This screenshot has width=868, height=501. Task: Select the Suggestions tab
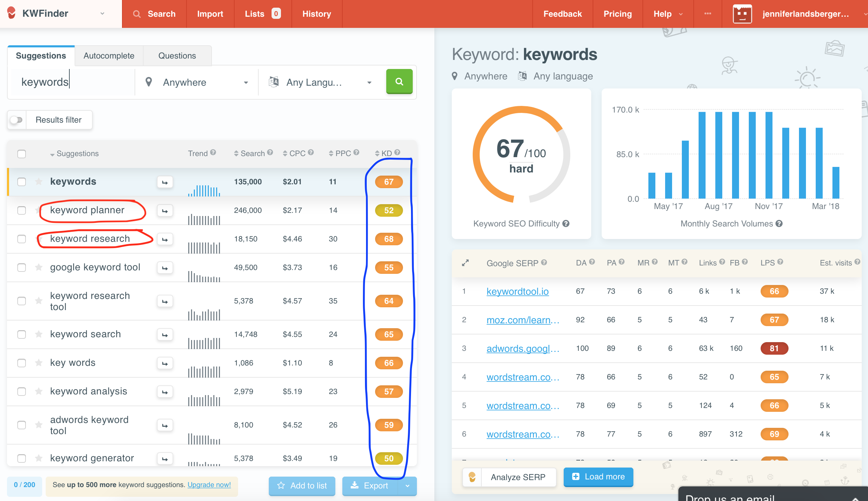pos(41,56)
